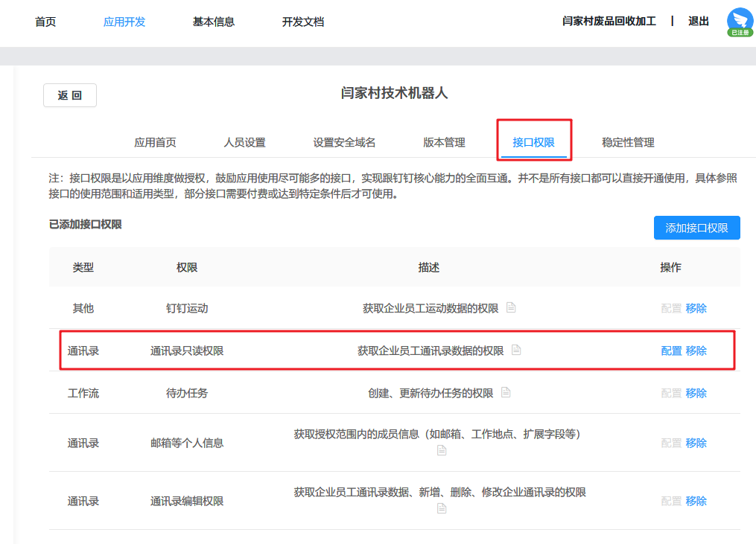Viewport: 756px width, 544px height.
Task: Go to 首页 in top navigation
Action: coord(45,22)
